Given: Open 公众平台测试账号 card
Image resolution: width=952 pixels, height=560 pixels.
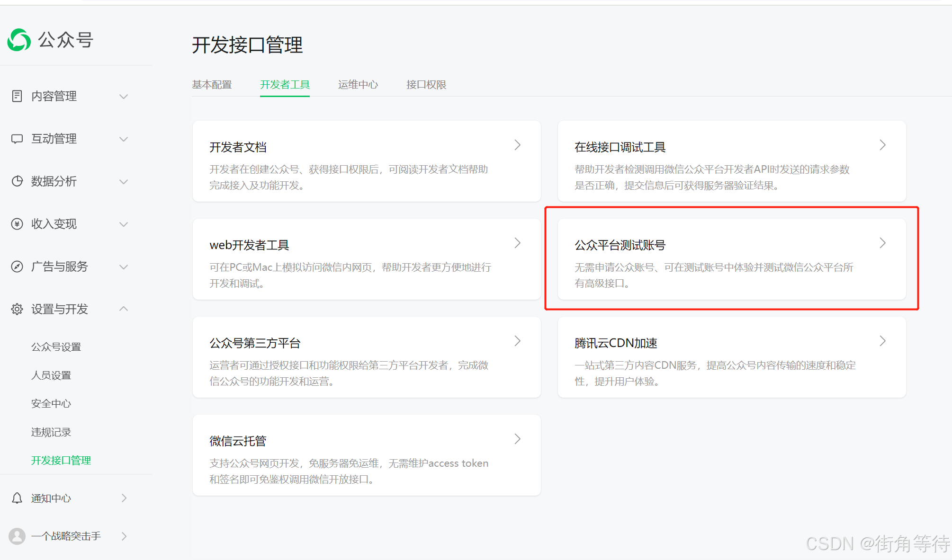Looking at the screenshot, I should 731,259.
